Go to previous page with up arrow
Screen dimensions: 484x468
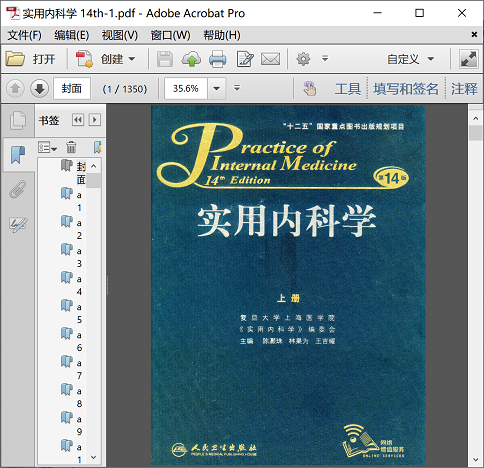coord(15,89)
